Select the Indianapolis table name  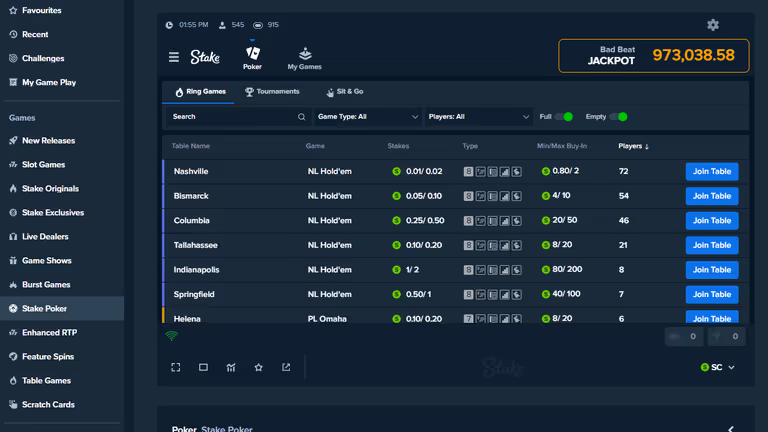coord(196,269)
